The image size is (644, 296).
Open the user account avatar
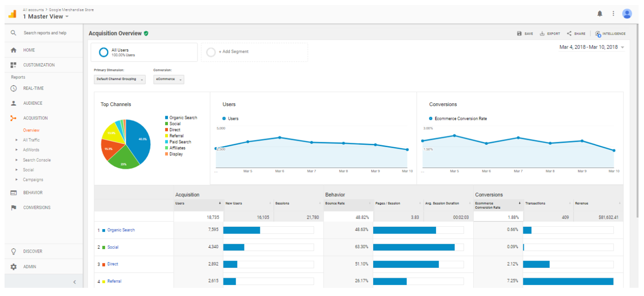click(627, 14)
